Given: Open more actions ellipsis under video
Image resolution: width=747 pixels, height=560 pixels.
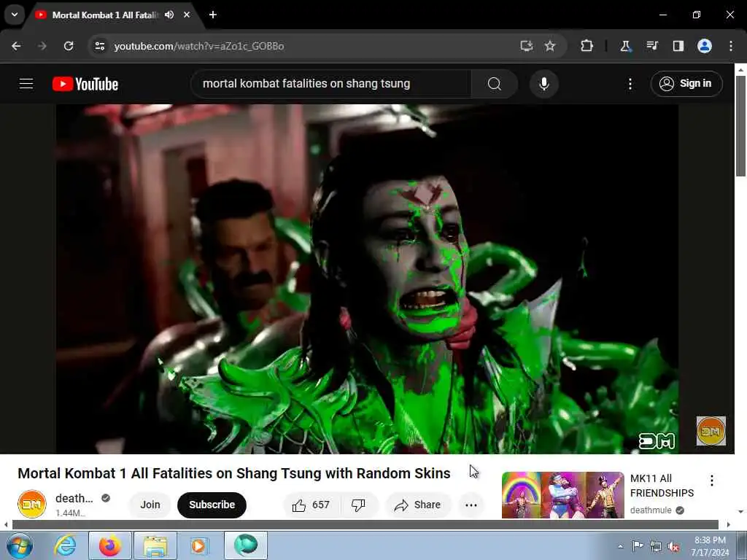Looking at the screenshot, I should [471, 505].
